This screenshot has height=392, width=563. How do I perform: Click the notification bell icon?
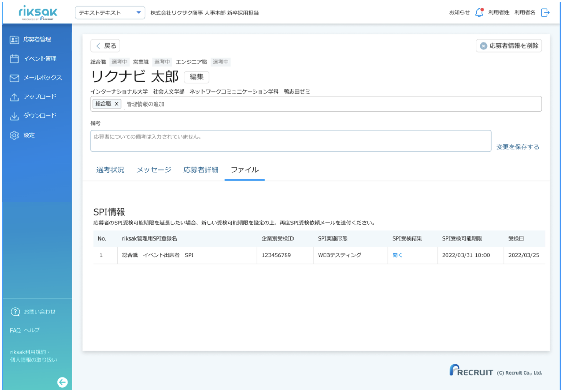tap(479, 13)
